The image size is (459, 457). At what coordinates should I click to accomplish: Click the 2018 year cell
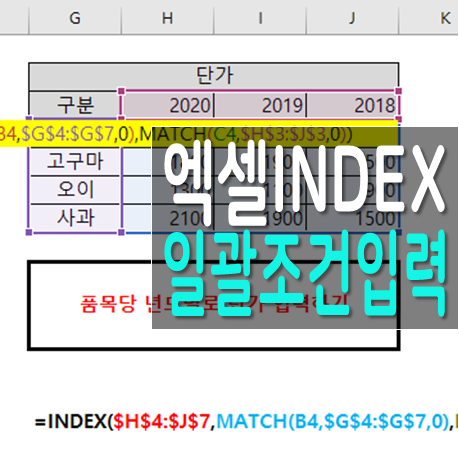point(352,105)
